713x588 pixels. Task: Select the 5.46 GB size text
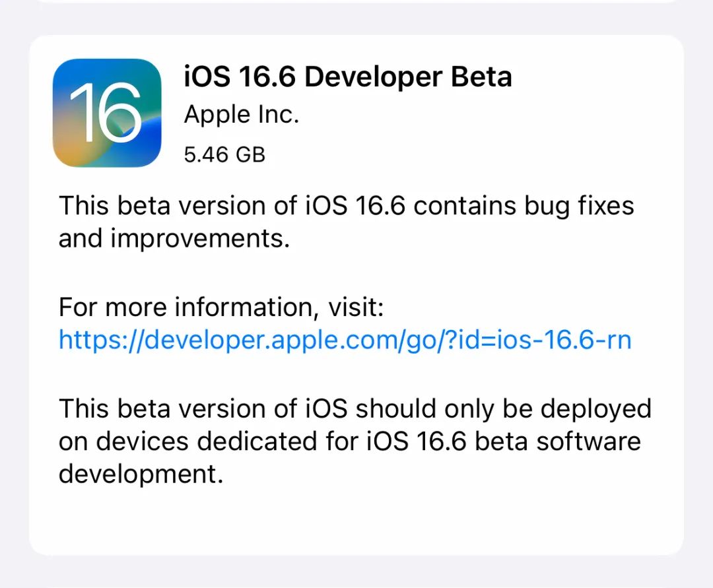click(x=224, y=154)
